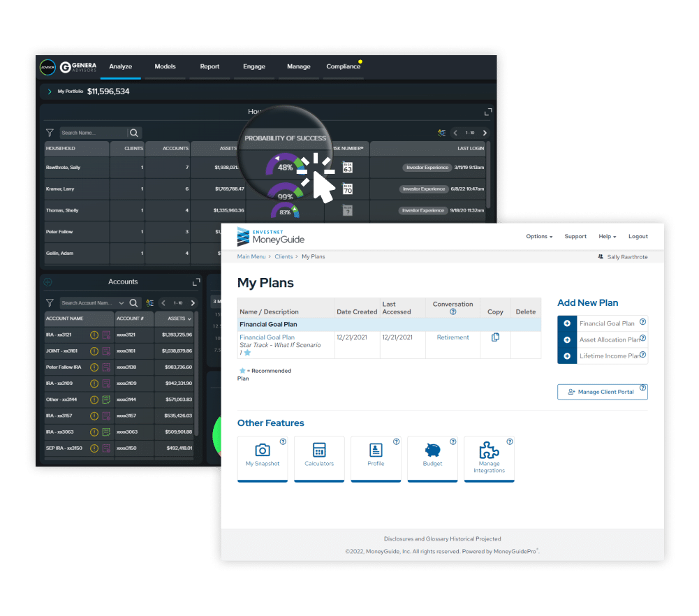Go to previous page of accounts
699x616 pixels.
point(163,303)
